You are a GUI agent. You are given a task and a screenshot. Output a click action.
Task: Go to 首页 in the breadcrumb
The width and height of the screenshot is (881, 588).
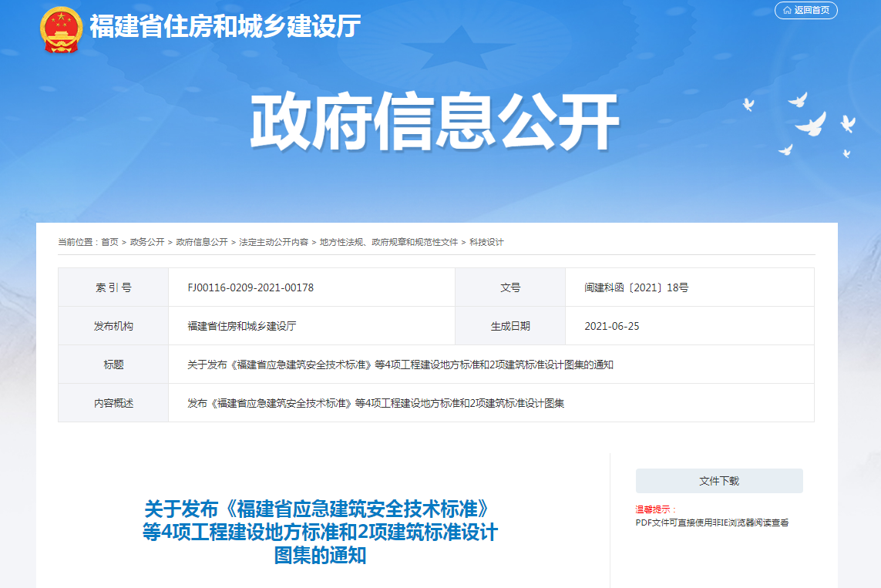(109, 242)
